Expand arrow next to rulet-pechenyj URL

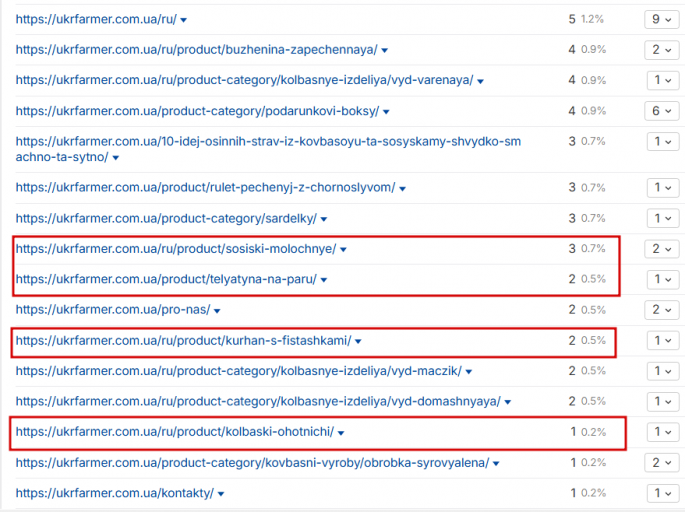(402, 189)
